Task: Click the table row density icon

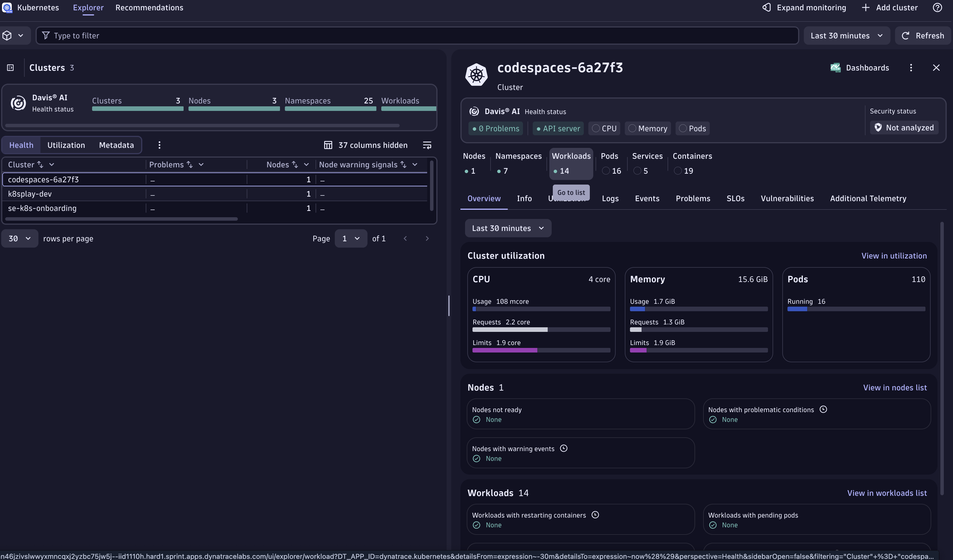Action: pos(427,145)
